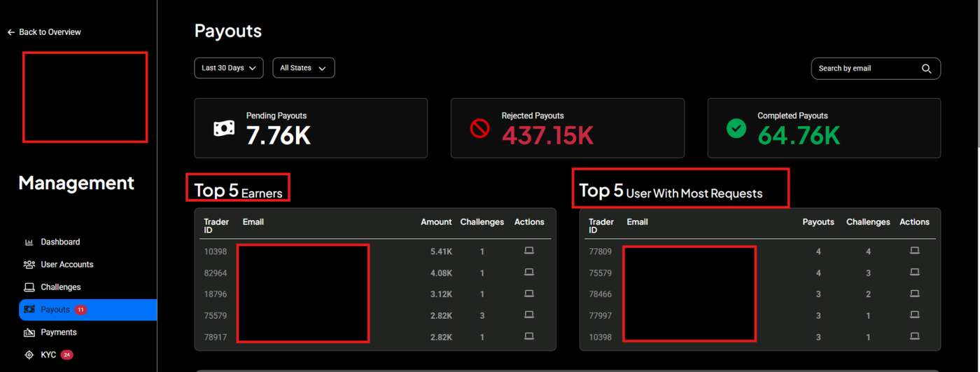Click action icon for trader 77809
The image size is (980, 372).
pos(914,251)
